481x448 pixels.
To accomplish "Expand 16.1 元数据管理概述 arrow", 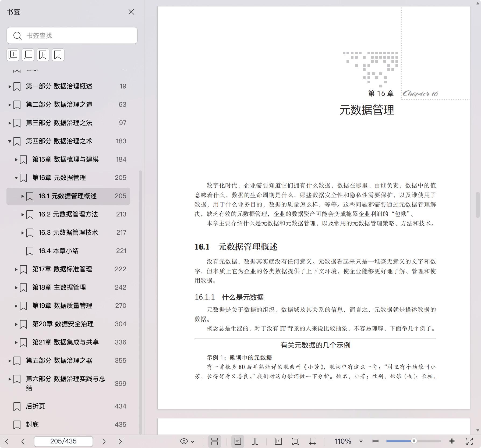I will pos(23,196).
